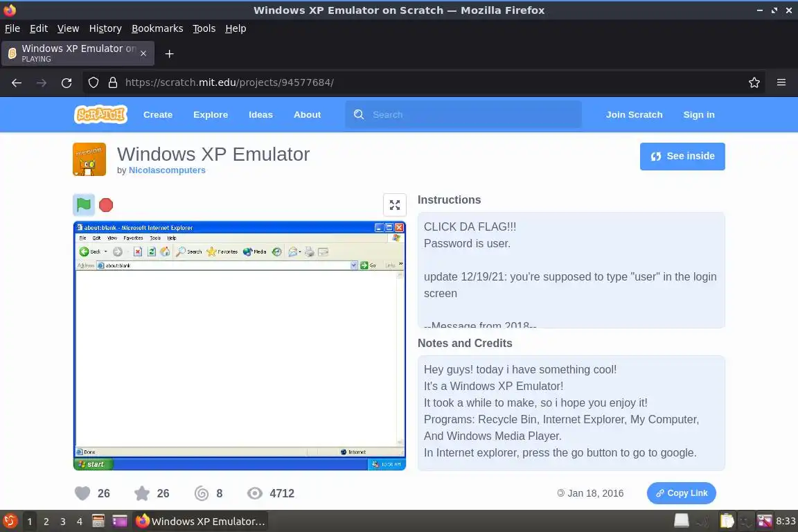
Task: Click the Firefox tracking protection shield icon
Action: click(x=93, y=82)
